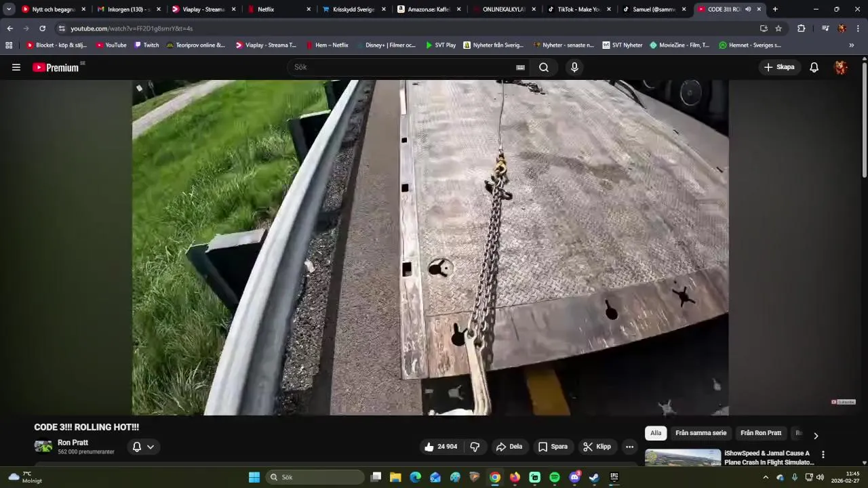Save the video with Spara
Screen dimensions: 868x488
[553, 447]
